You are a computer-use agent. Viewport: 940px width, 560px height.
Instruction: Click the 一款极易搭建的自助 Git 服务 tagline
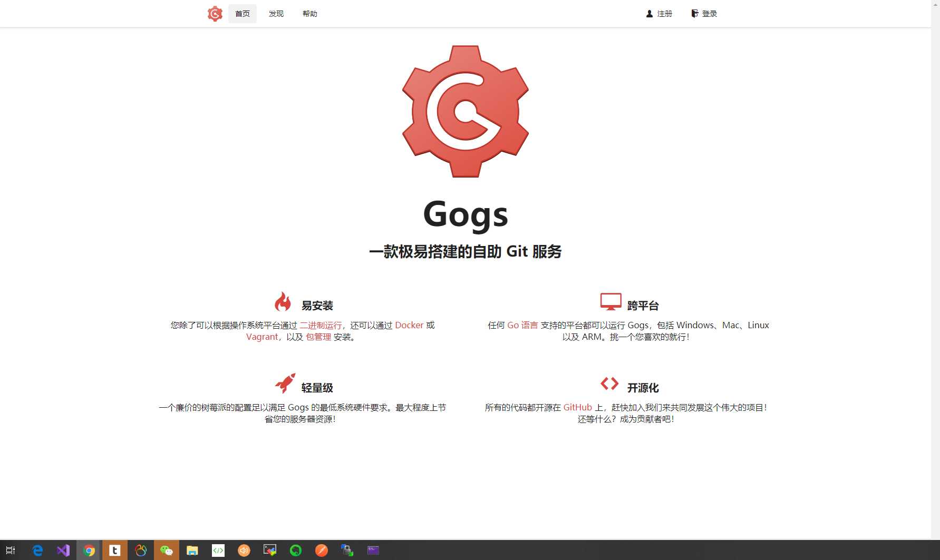[x=466, y=252]
